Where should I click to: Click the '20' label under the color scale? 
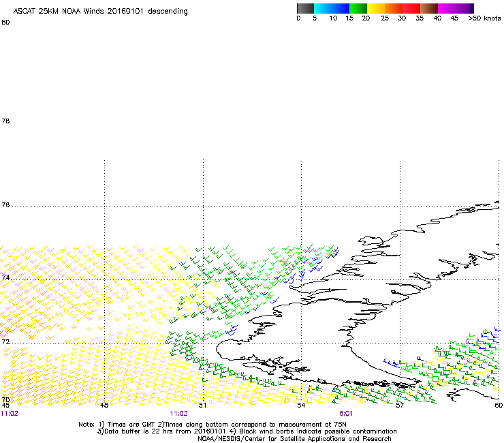click(366, 18)
